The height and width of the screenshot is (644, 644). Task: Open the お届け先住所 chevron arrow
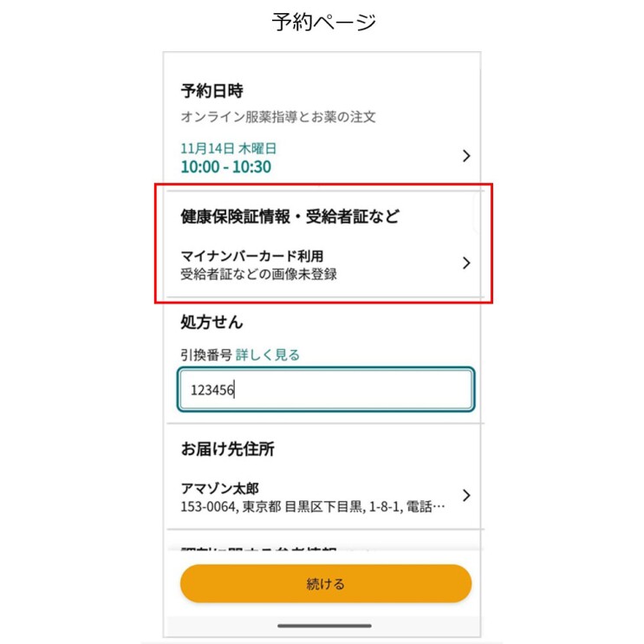(466, 496)
